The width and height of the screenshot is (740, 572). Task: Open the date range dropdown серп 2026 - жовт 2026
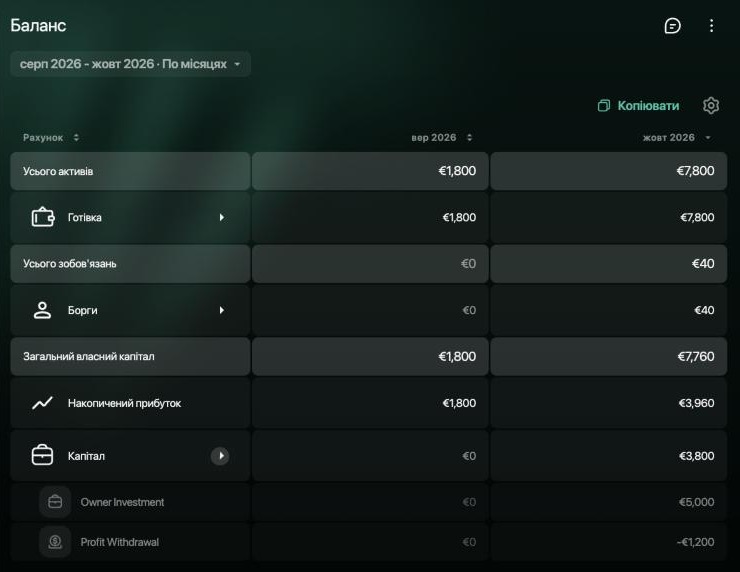point(130,64)
